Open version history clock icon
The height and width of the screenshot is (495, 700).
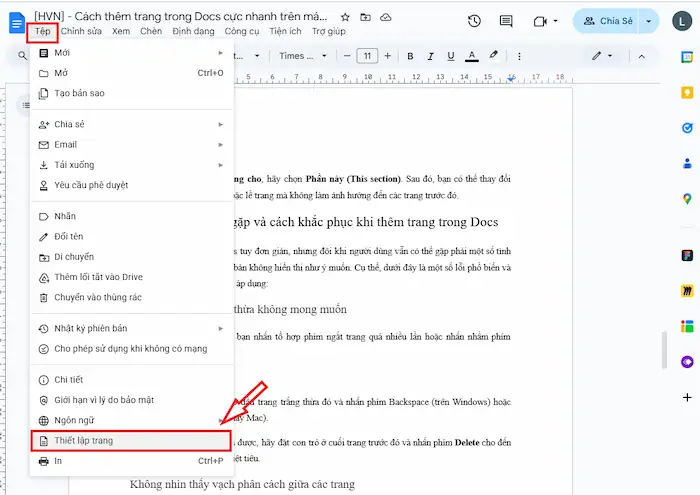(474, 21)
